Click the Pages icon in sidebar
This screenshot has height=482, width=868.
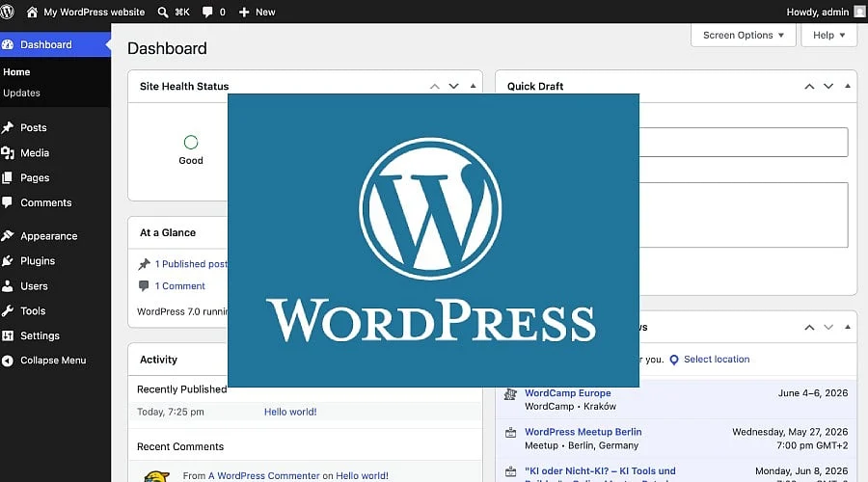click(x=8, y=177)
